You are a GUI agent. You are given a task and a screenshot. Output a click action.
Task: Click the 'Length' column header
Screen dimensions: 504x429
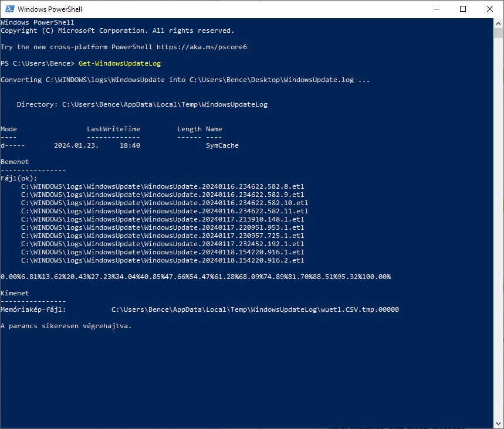click(190, 129)
